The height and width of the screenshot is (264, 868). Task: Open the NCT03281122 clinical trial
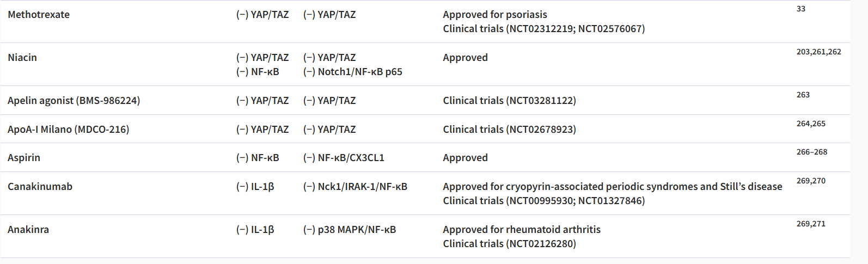pyautogui.click(x=541, y=101)
